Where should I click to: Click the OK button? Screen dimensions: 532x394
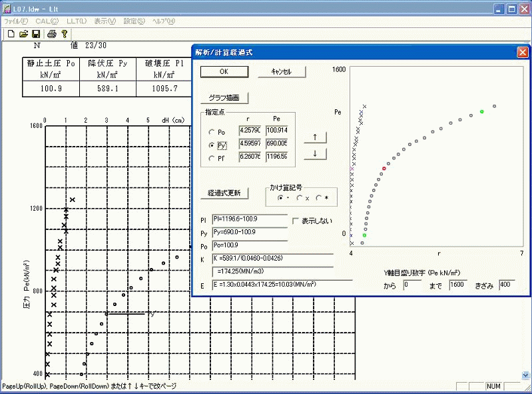[224, 71]
